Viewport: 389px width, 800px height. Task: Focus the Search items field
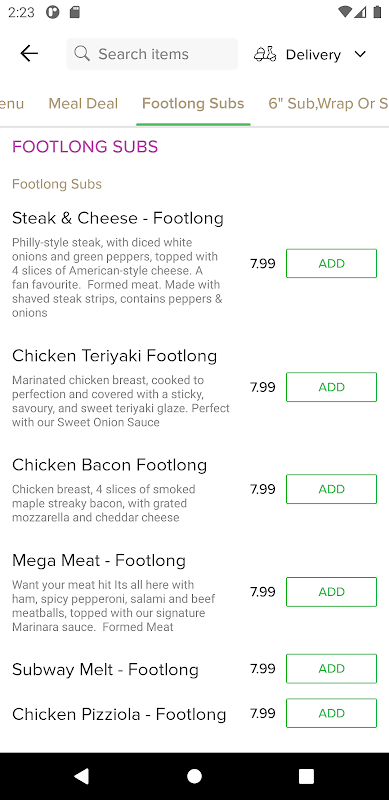pos(152,54)
